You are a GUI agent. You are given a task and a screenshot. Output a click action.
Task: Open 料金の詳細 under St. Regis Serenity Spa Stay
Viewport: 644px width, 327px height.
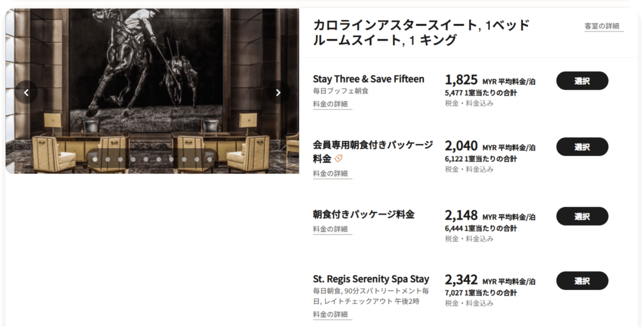click(x=330, y=314)
